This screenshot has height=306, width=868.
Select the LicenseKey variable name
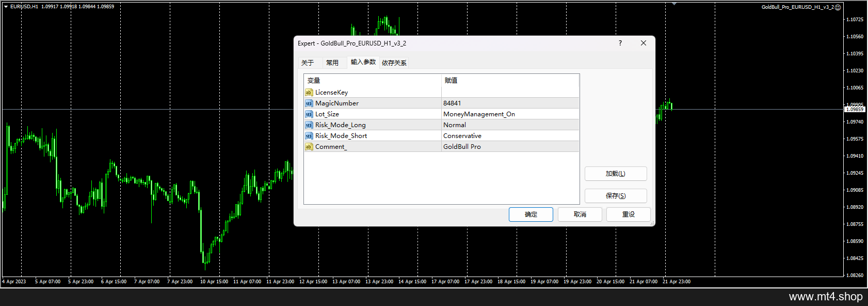(x=331, y=93)
